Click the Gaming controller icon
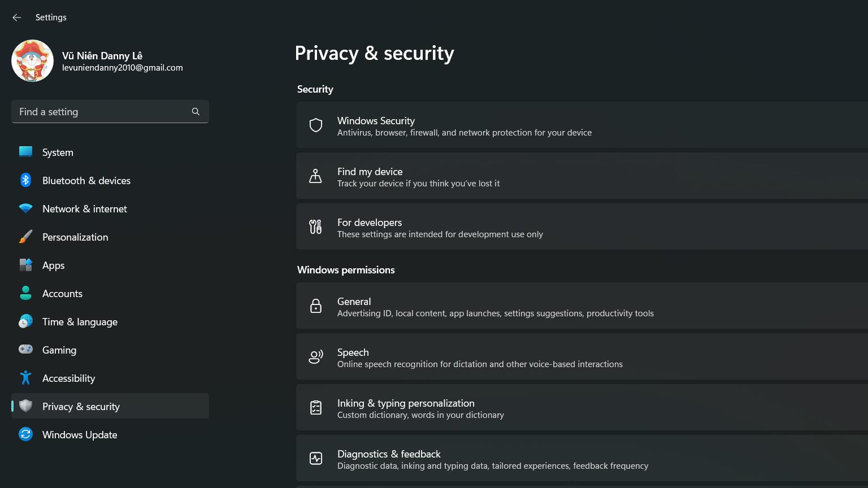 click(x=25, y=350)
